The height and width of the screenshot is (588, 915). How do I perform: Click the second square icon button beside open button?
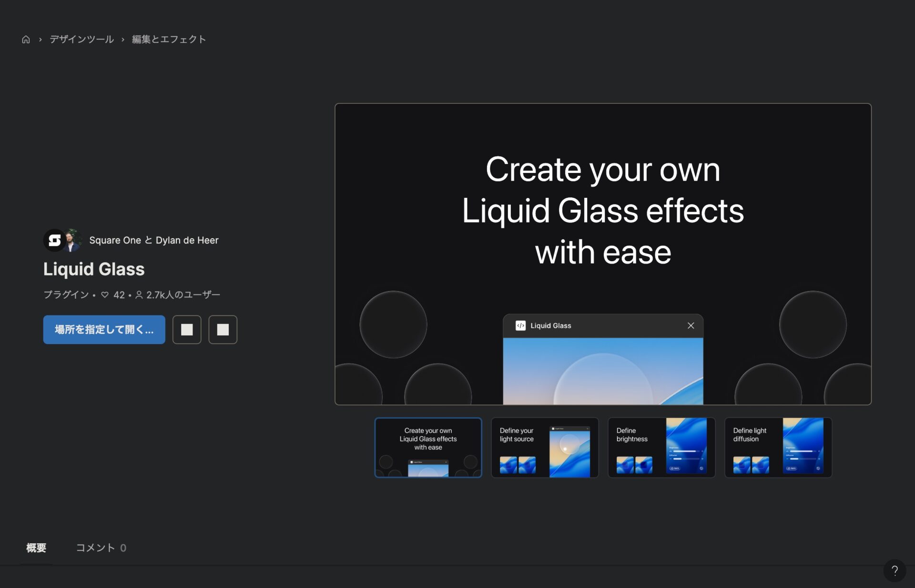[223, 330]
